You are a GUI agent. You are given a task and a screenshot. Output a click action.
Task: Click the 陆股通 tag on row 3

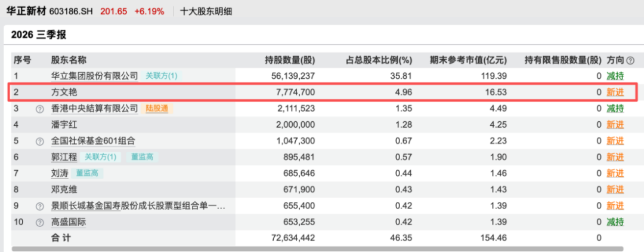click(157, 109)
